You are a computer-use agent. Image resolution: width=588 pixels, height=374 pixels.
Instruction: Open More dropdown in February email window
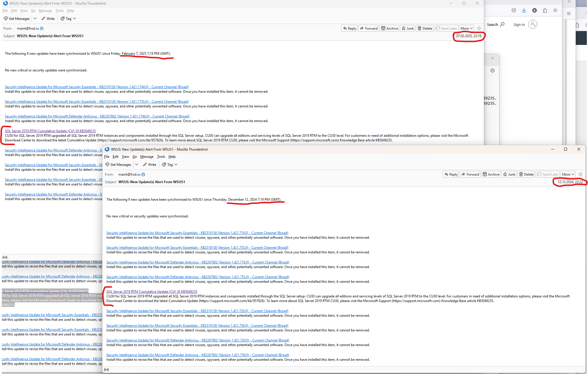click(x=466, y=28)
